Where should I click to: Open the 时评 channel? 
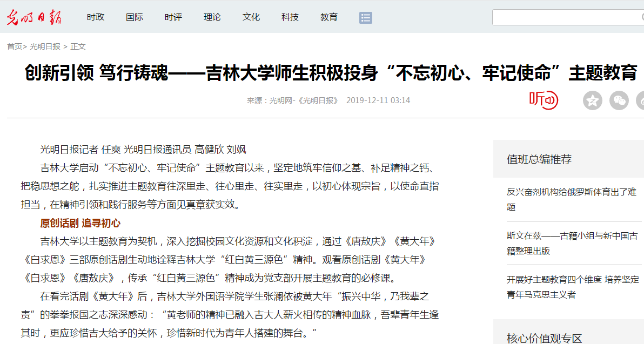coord(173,17)
